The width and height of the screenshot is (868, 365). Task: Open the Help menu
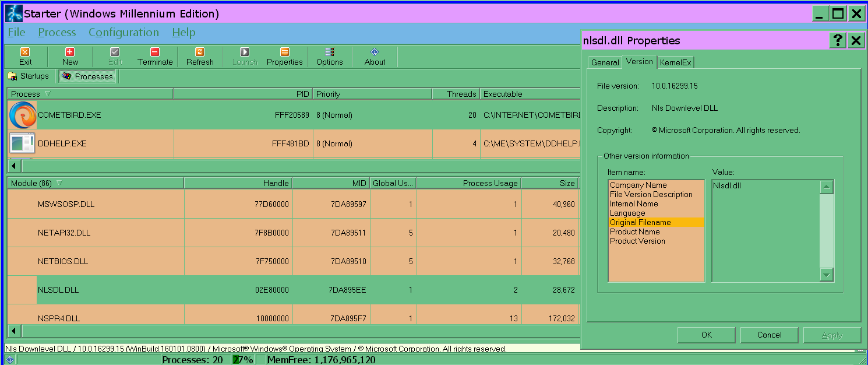tap(184, 33)
